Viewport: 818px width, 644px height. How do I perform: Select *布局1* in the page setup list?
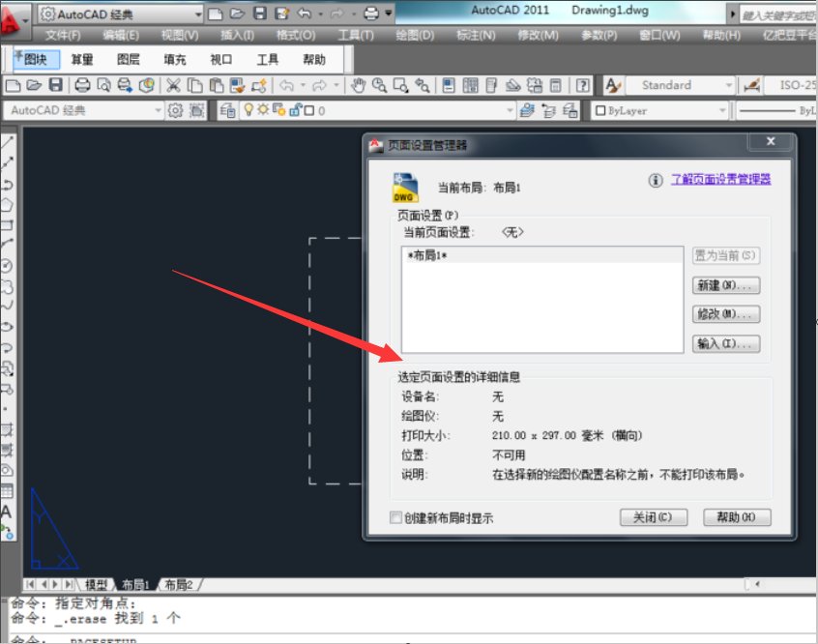[x=429, y=257]
